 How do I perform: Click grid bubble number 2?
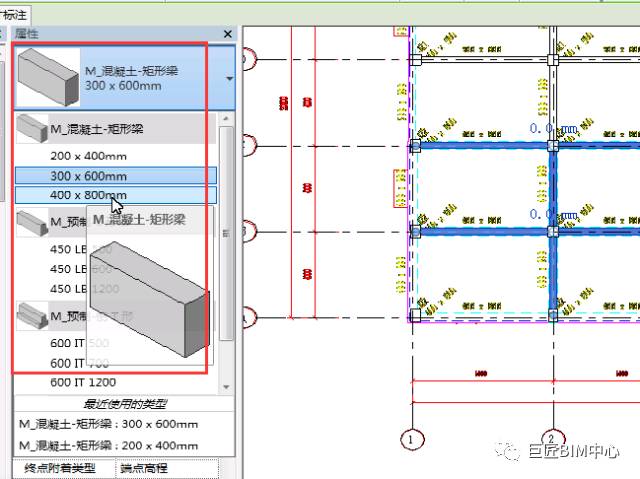click(552, 439)
